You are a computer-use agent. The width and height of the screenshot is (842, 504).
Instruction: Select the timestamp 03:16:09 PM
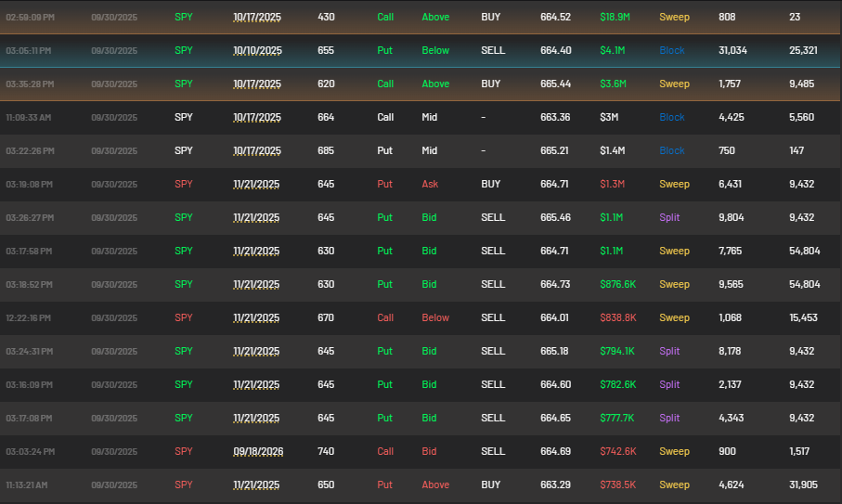coord(29,384)
